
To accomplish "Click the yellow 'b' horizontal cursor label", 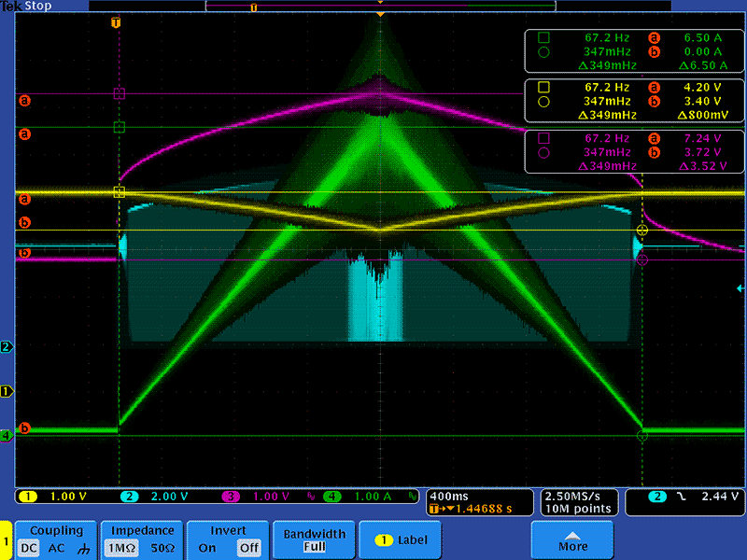I will click(24, 222).
